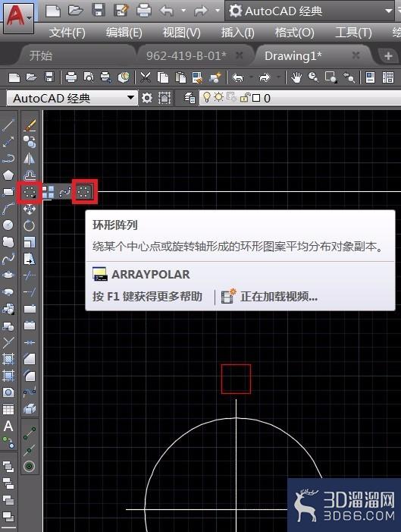401x532 pixels.
Task: Select the Arc draw tool
Action: [8, 209]
